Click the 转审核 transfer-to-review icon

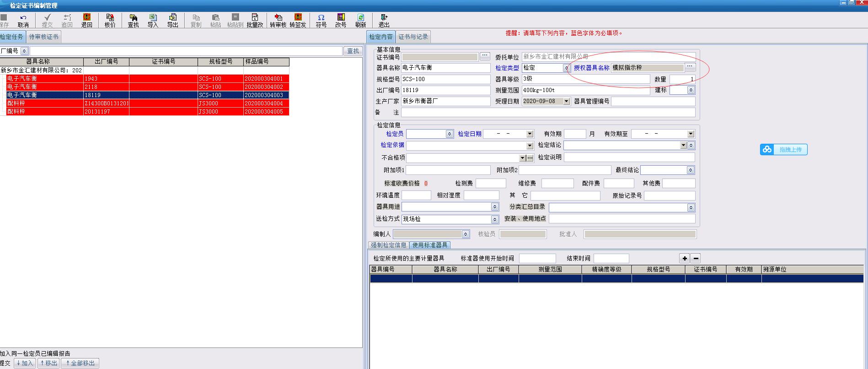click(278, 21)
